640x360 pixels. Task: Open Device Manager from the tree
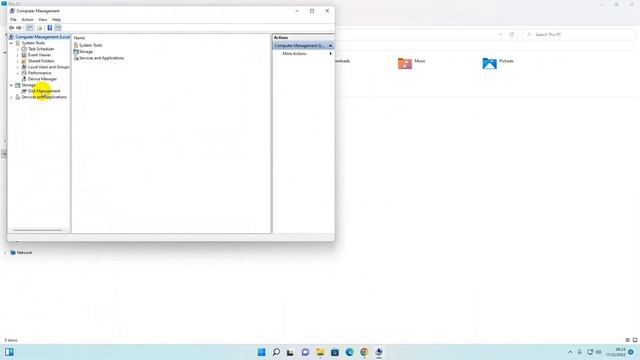(42, 79)
